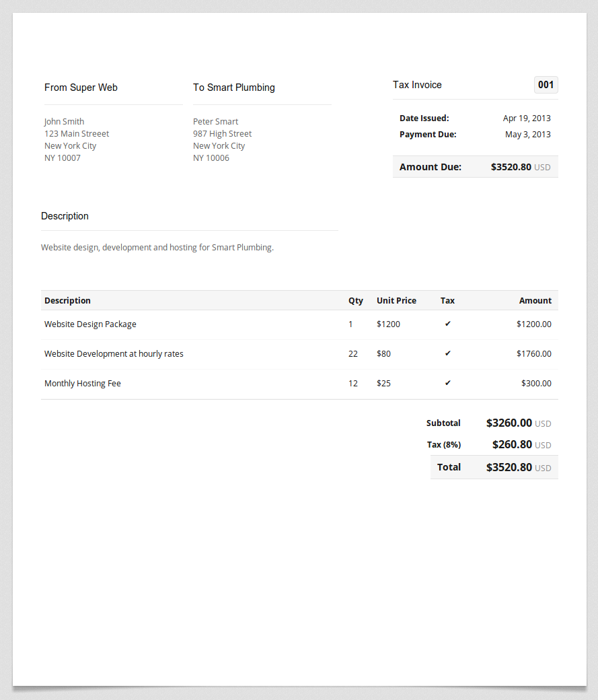The height and width of the screenshot is (700, 598).
Task: Click the Subtotal $3260.00 value
Action: click(509, 423)
